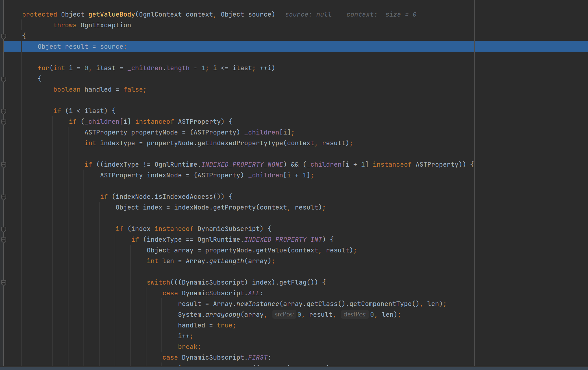
Task: Click 'len' in 'int len =' declaration
Action: click(x=168, y=261)
